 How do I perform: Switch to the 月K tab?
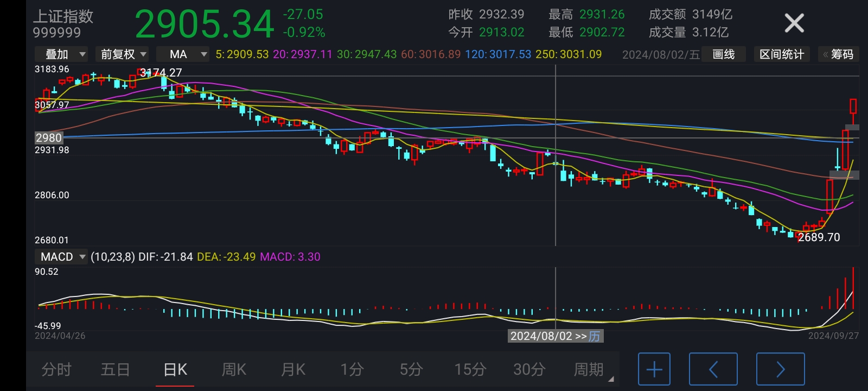293,369
